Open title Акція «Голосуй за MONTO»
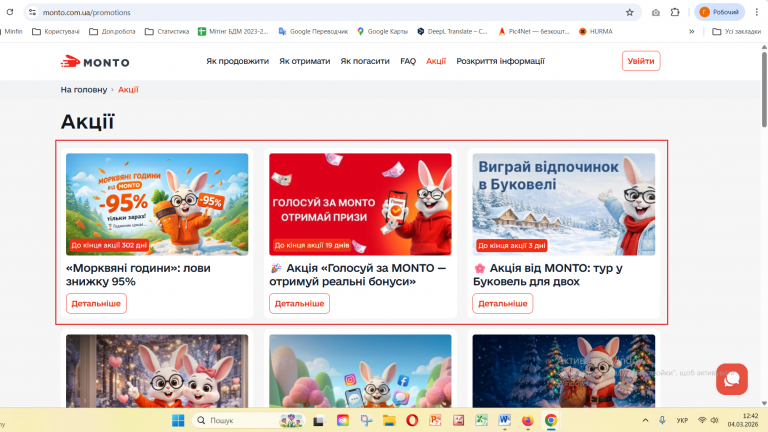Image resolution: width=768 pixels, height=432 pixels. pyautogui.click(x=358, y=275)
